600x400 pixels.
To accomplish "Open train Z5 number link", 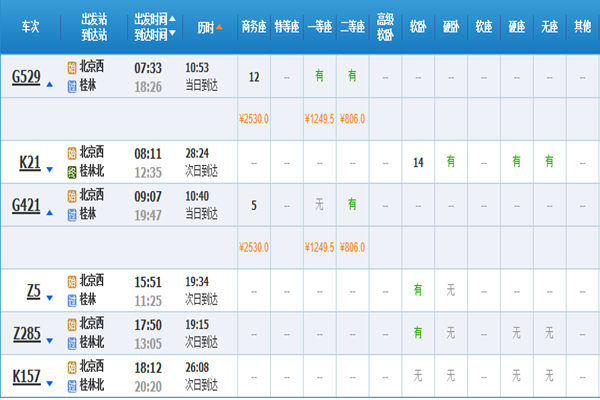I will [x=33, y=291].
